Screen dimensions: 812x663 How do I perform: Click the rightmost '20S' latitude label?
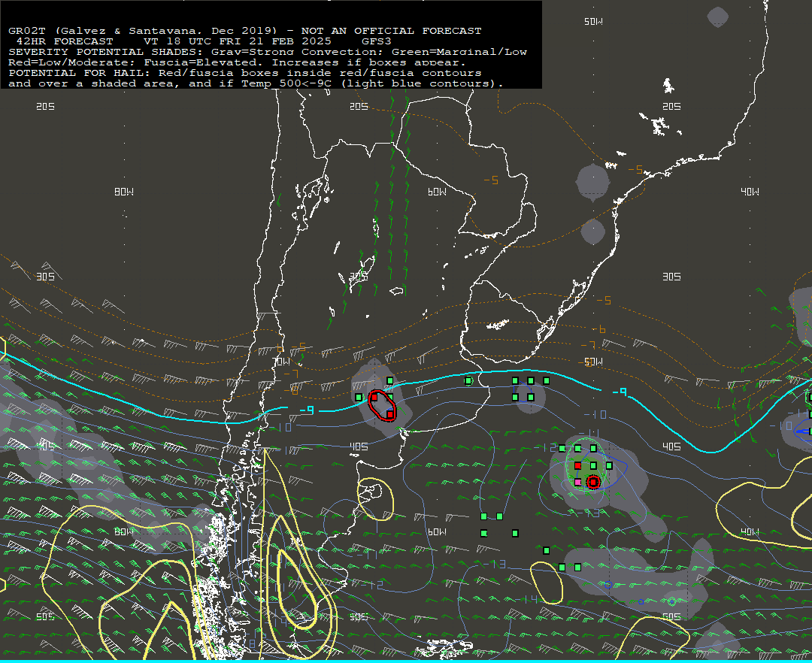671,106
